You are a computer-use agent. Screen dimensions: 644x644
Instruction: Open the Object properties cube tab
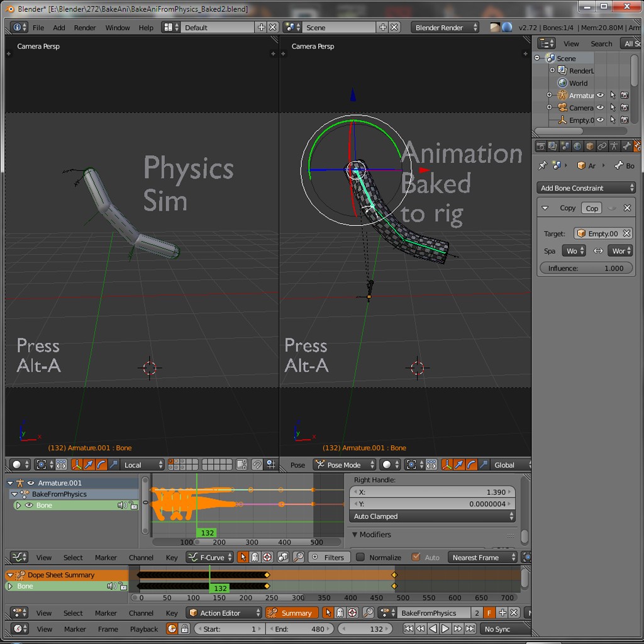tap(589, 146)
